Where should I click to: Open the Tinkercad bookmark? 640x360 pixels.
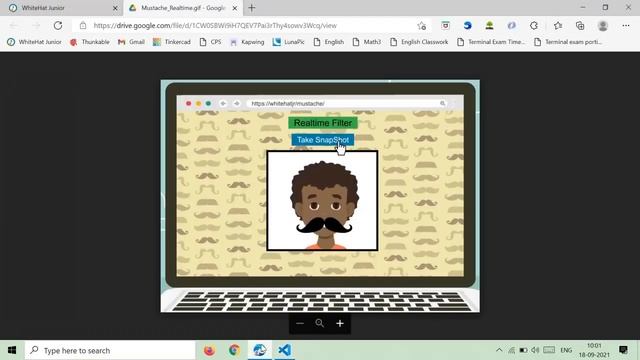tap(172, 42)
